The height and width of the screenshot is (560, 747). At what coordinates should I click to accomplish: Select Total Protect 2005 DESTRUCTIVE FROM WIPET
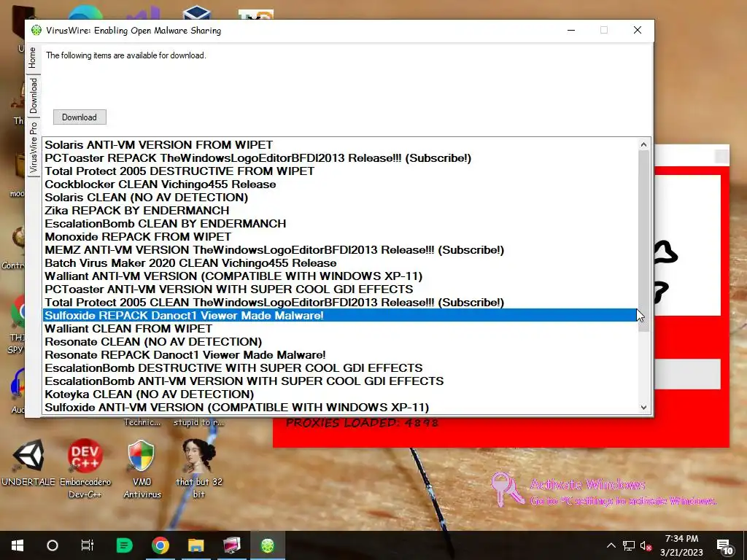340,171
